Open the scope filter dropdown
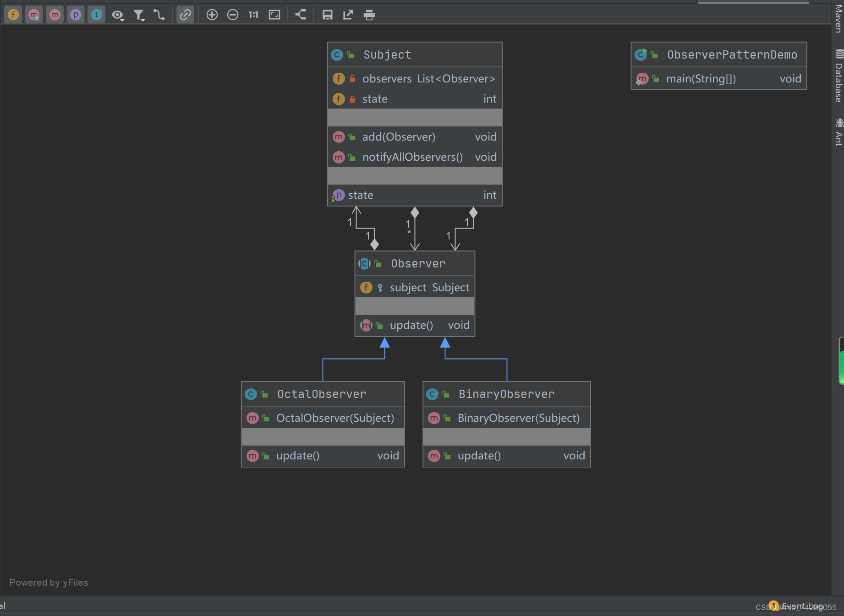844x616 pixels. tap(139, 15)
